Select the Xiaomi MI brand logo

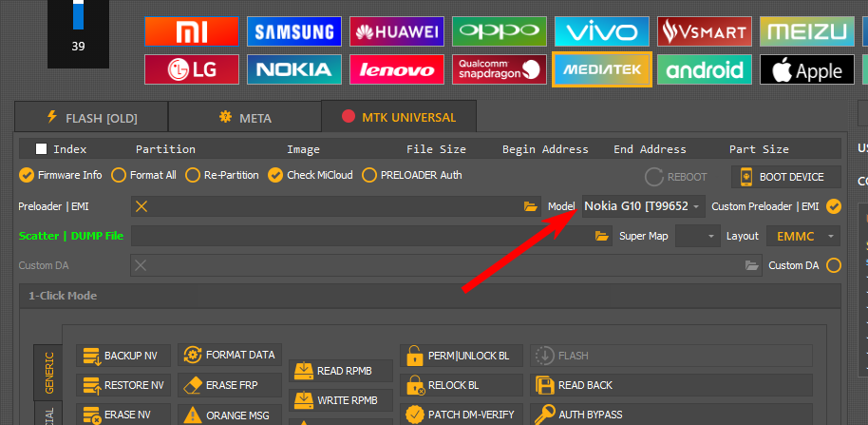[192, 31]
